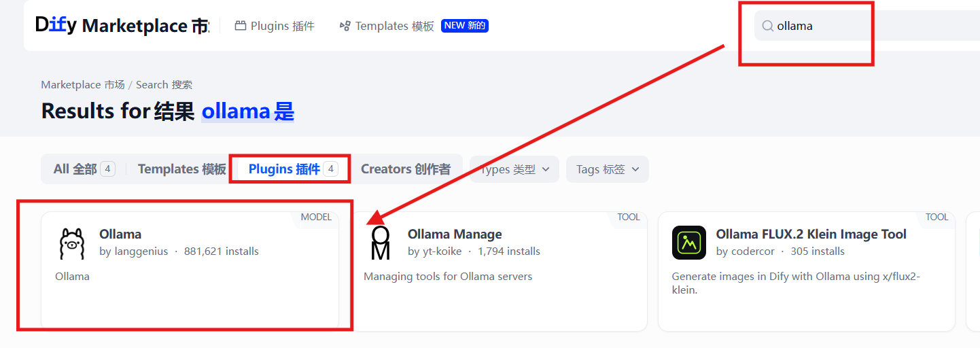980x348 pixels.
Task: Click the plugins icon in the header
Action: click(x=240, y=26)
